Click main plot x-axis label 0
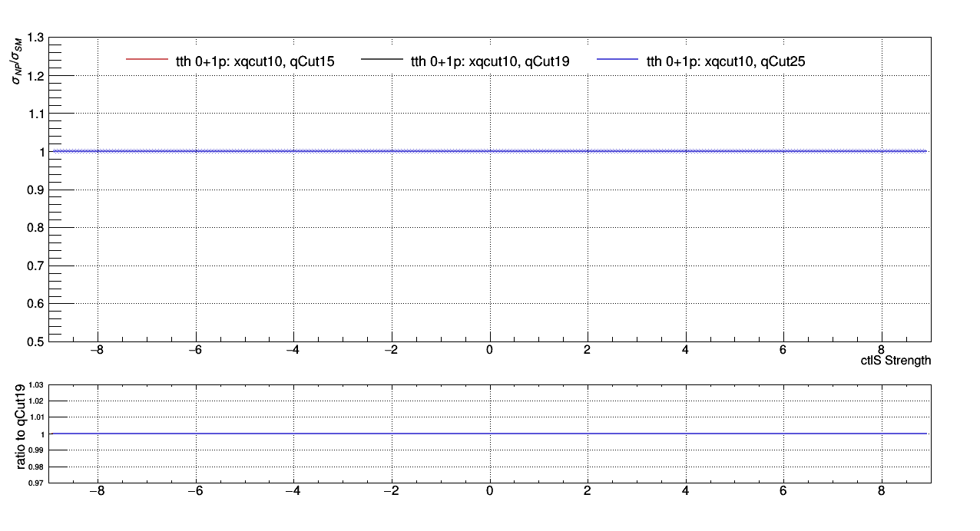The height and width of the screenshot is (531, 980). 489,350
